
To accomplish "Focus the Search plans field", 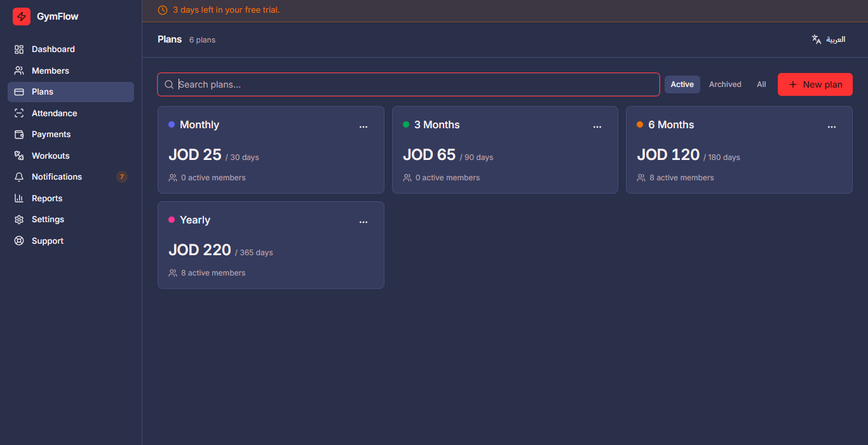I will pos(409,84).
